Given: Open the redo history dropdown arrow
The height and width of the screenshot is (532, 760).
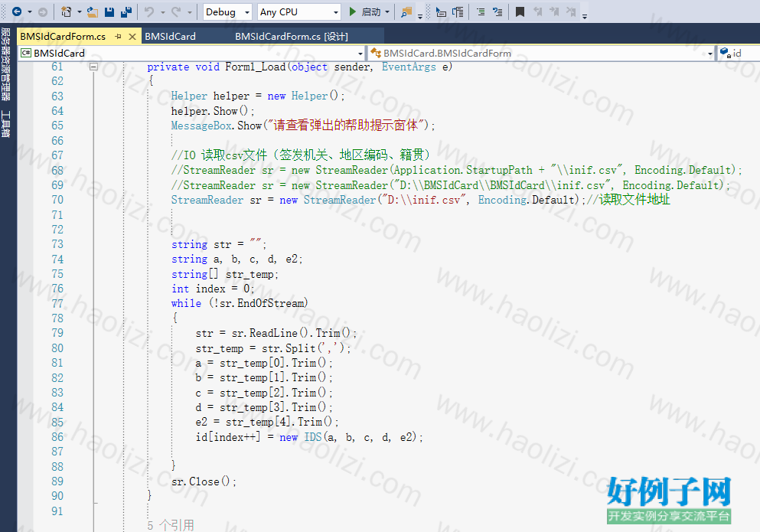Looking at the screenshot, I should click(190, 11).
